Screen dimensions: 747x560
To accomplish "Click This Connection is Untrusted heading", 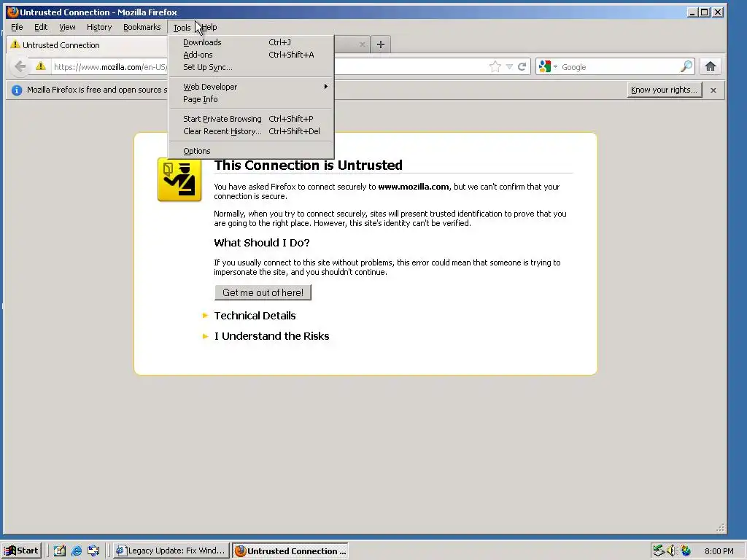I will [x=308, y=166].
